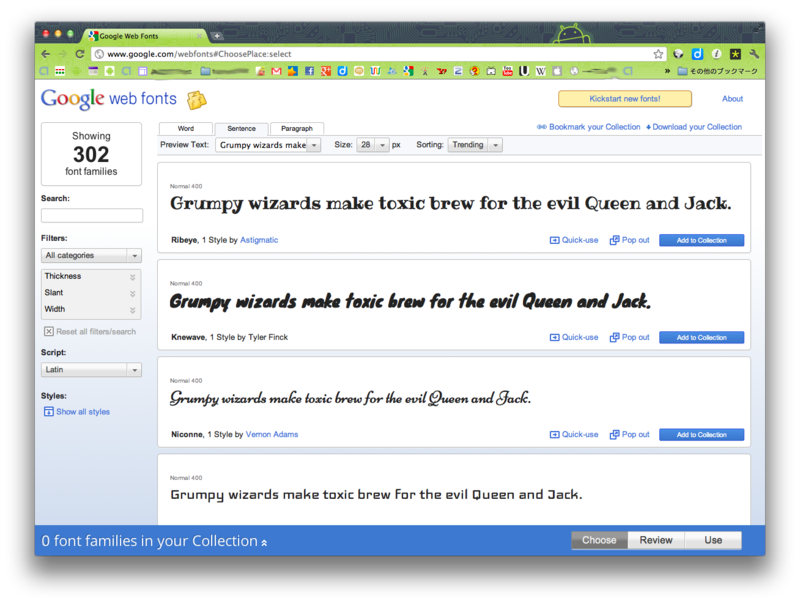Click into the font Search field
The height and width of the screenshot is (604, 800).
92,215
